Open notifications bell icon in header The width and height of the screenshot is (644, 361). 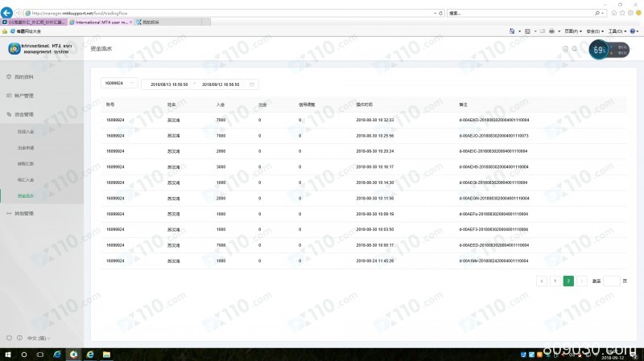pyautogui.click(x=575, y=49)
